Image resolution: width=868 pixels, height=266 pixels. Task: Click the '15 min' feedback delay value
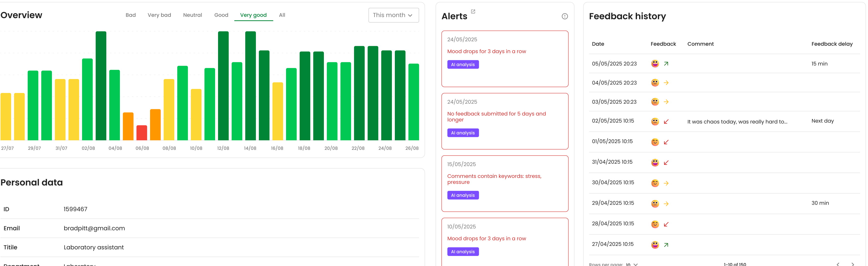819,64
